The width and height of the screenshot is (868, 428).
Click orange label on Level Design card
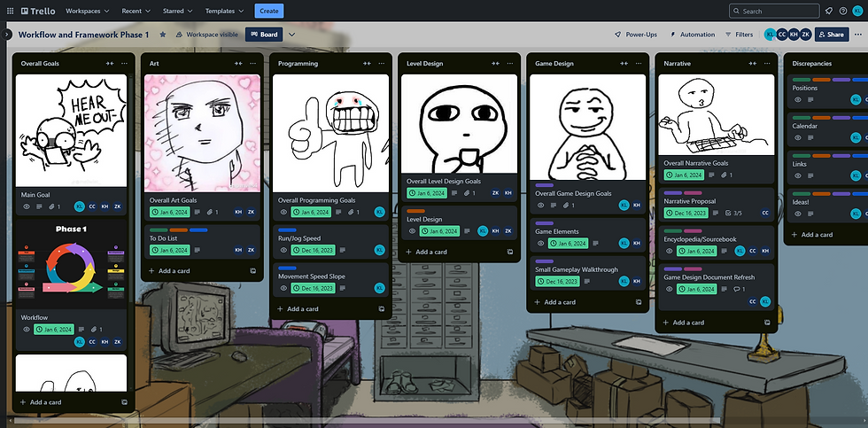tap(415, 211)
